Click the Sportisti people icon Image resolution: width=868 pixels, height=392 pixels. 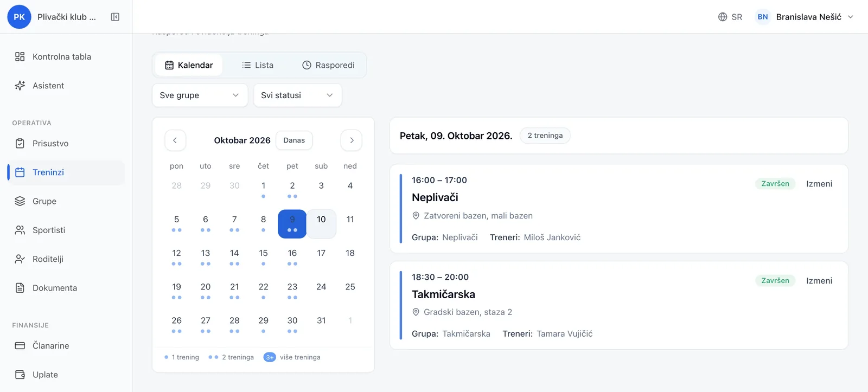[x=20, y=230]
